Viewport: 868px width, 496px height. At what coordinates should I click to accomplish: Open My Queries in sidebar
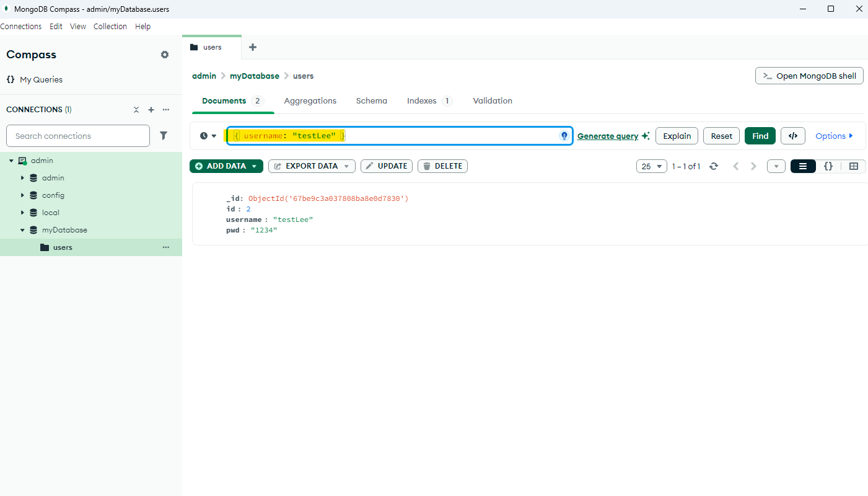click(x=34, y=79)
